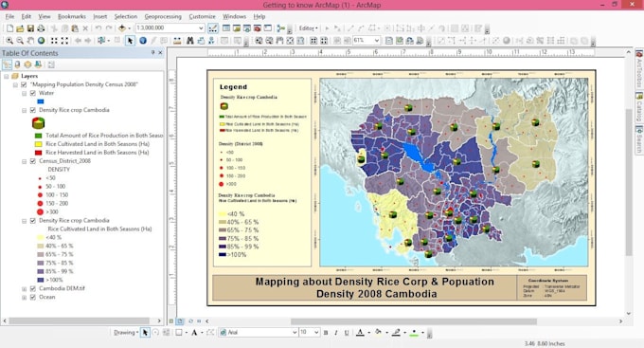Click the Full Extent globe icon

click(x=41, y=41)
